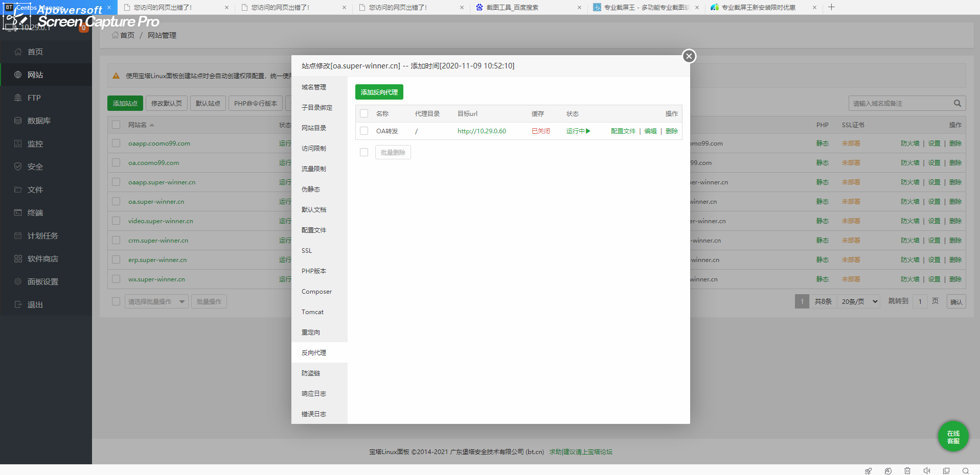Open a new browser tab with plus
This screenshot has height=475, width=980.
(x=831, y=7)
